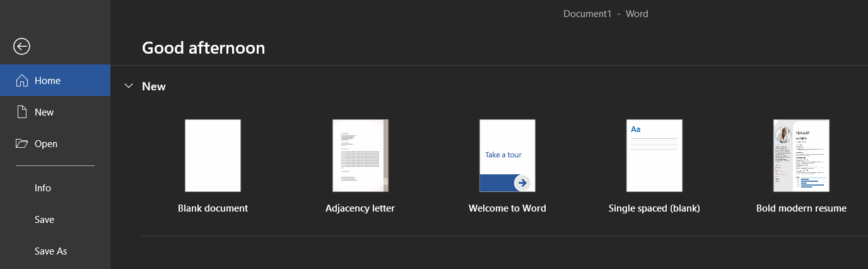Click the Single spaced (blank) label
This screenshot has height=269, width=868.
tap(654, 208)
